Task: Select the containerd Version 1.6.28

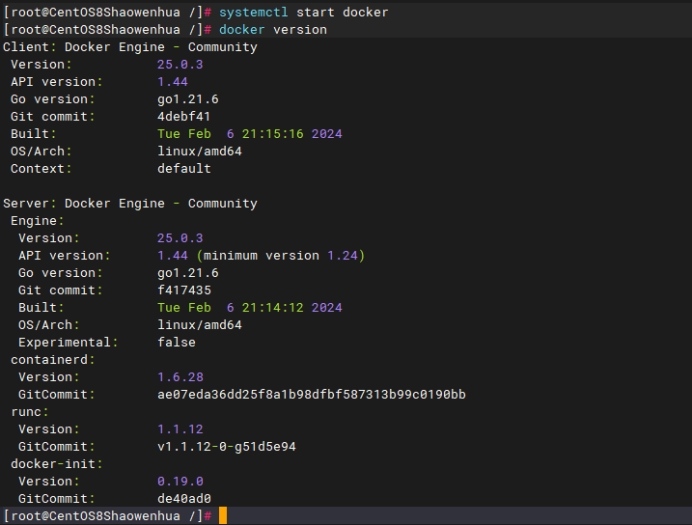Action: 180,377
